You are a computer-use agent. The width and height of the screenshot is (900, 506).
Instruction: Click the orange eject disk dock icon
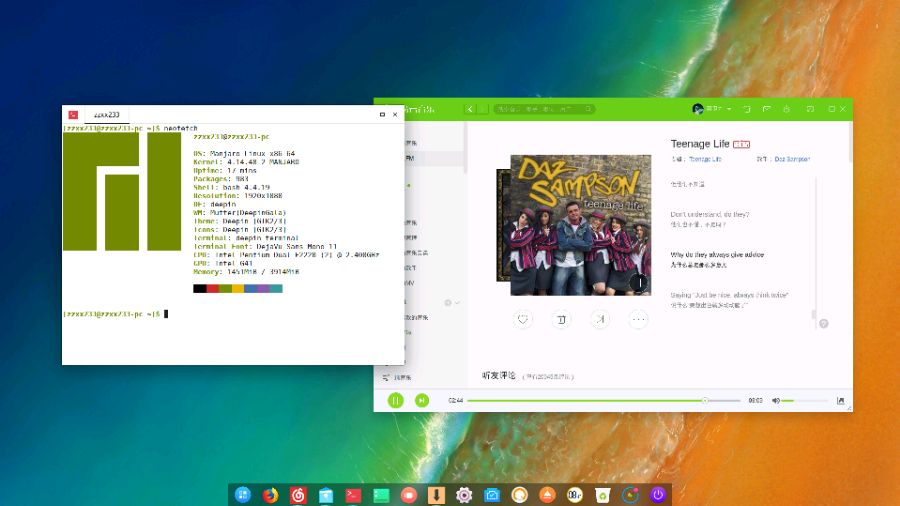pos(547,495)
